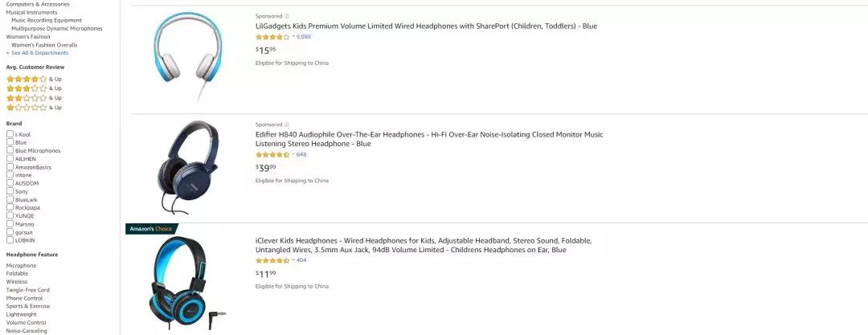Open the iClever rating popover arrow

click(293, 260)
